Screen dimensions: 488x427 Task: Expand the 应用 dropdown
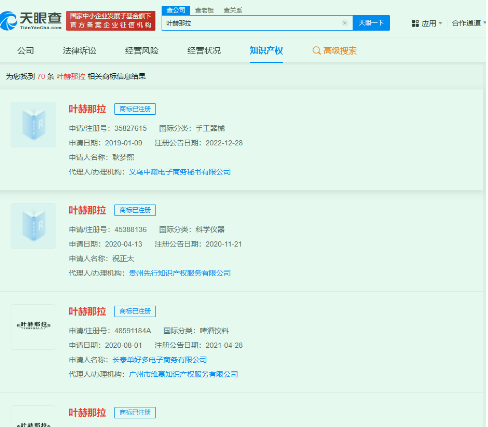pyautogui.click(x=427, y=23)
